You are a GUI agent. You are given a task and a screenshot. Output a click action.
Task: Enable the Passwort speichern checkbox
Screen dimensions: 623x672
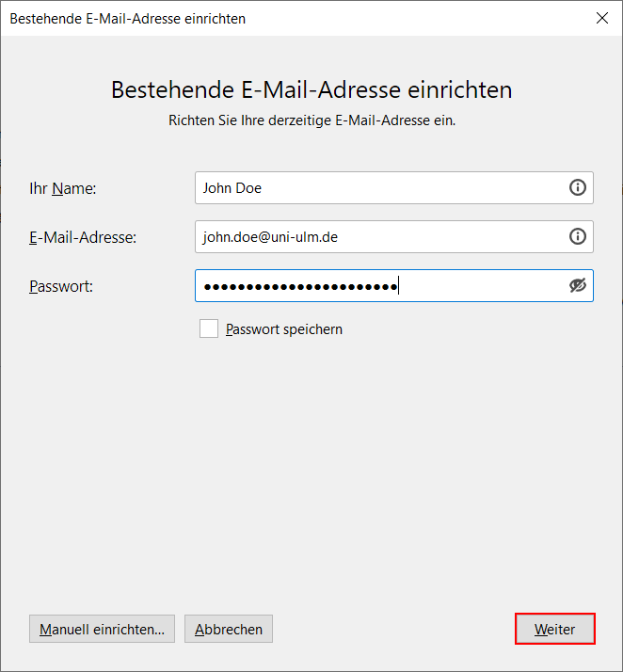point(209,328)
